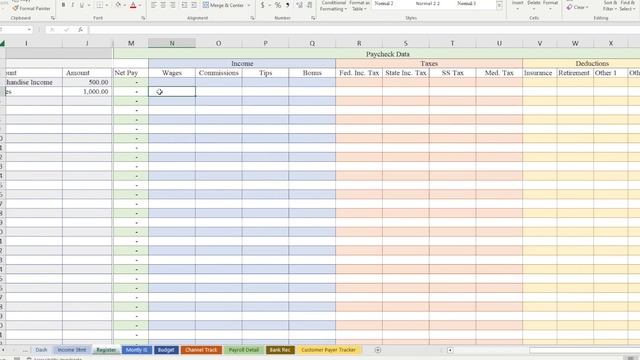Image resolution: width=640 pixels, height=360 pixels.
Task: Open the Clear menu
Action: (x=578, y=7)
